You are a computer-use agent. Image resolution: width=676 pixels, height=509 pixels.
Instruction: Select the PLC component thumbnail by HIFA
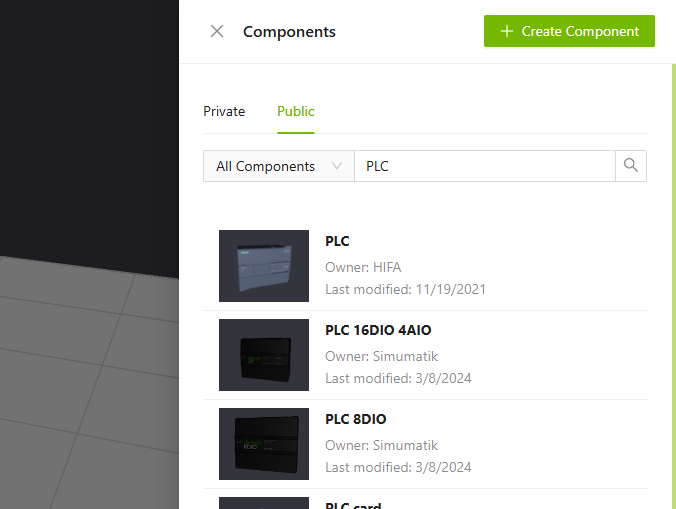(x=264, y=266)
